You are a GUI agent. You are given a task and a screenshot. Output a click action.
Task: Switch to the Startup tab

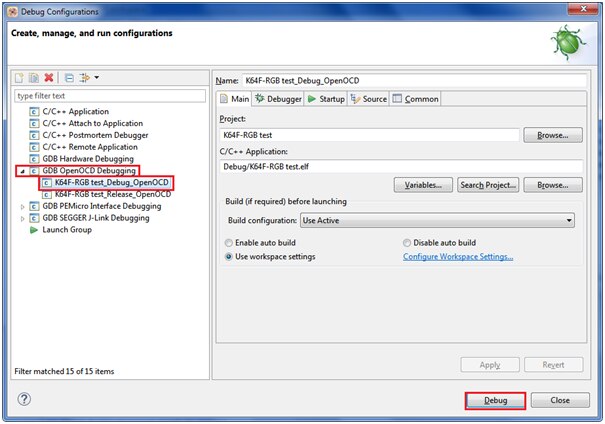coord(326,99)
